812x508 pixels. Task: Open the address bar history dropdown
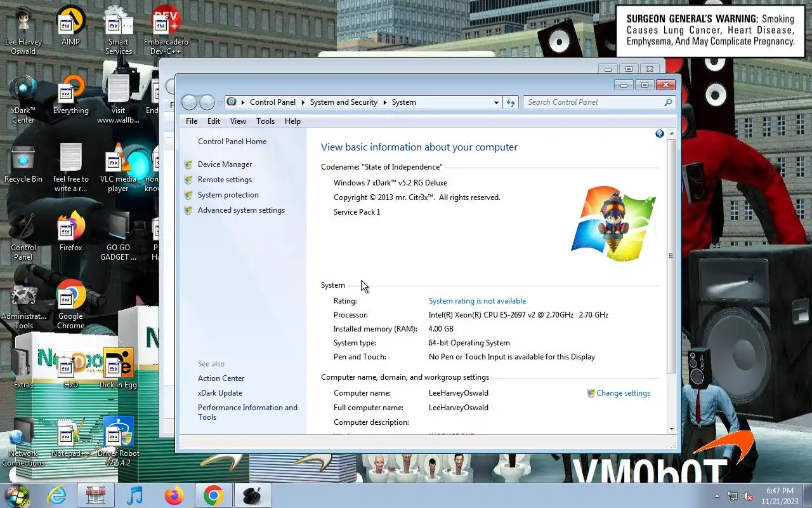click(x=496, y=102)
